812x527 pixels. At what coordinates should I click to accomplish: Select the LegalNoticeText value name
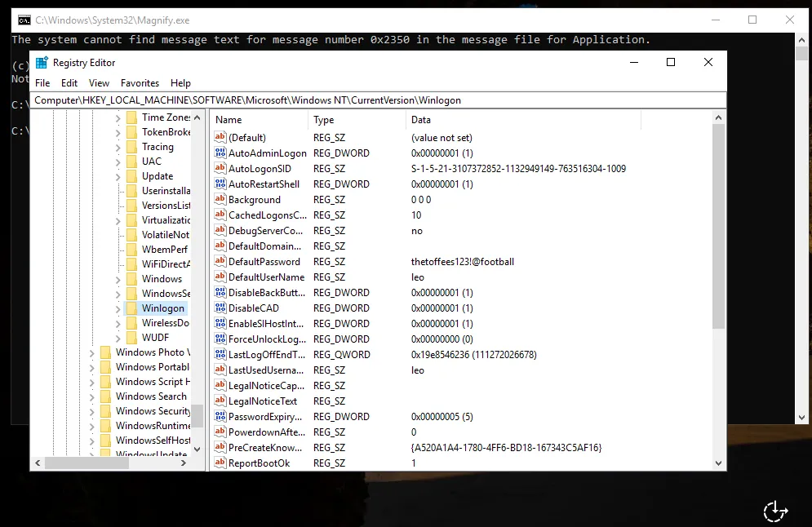263,401
